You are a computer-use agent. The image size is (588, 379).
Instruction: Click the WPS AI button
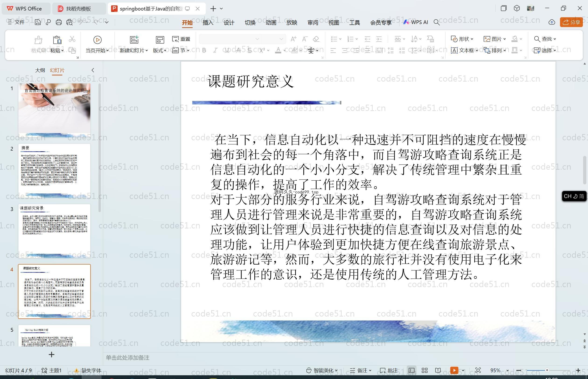pos(416,22)
